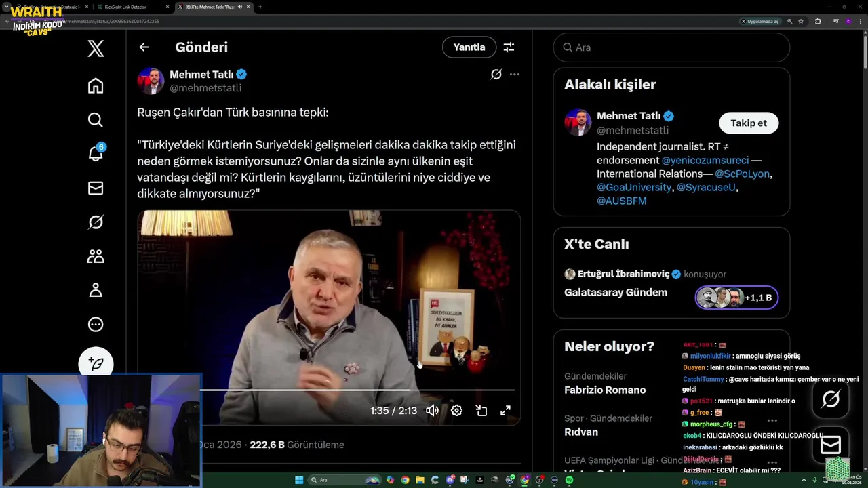This screenshot has width=868, height=488.
Task: Open the X logo home link
Action: click(96, 48)
